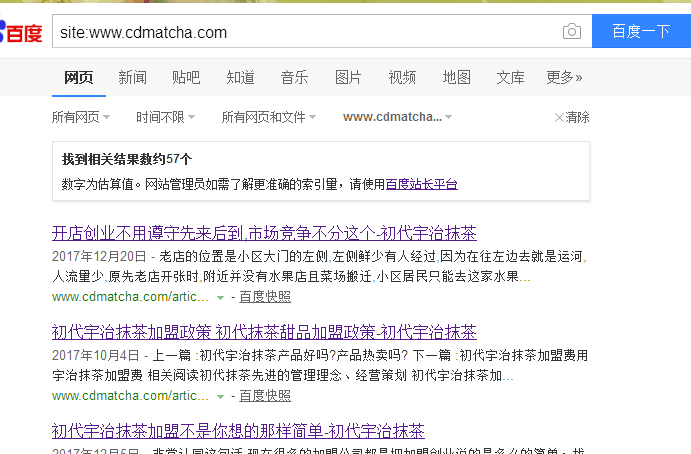
Task: Switch to the 新闻 tab
Action: (133, 78)
